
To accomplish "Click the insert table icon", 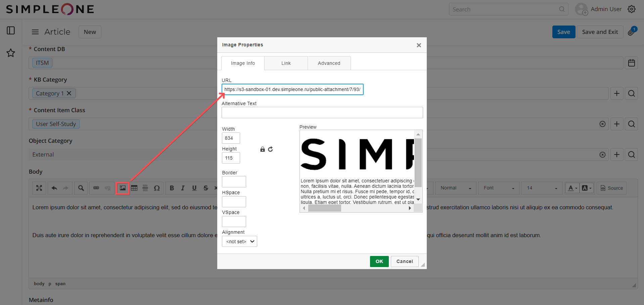I will (x=134, y=188).
